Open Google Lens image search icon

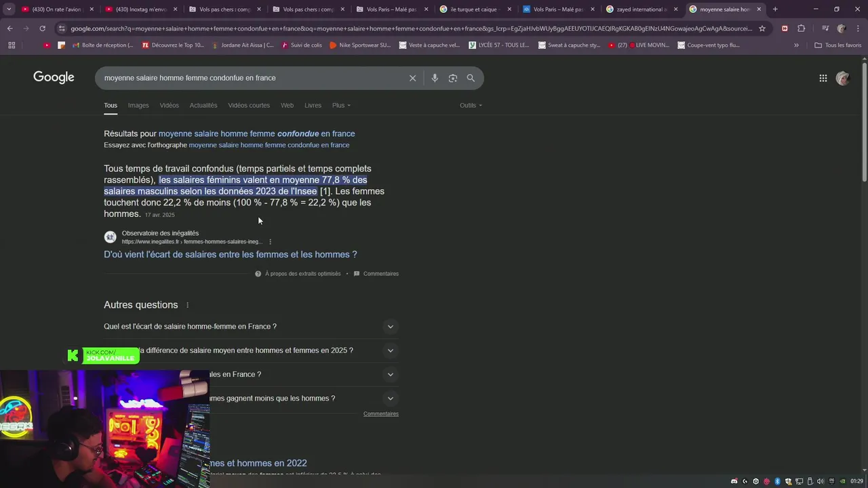pos(453,78)
